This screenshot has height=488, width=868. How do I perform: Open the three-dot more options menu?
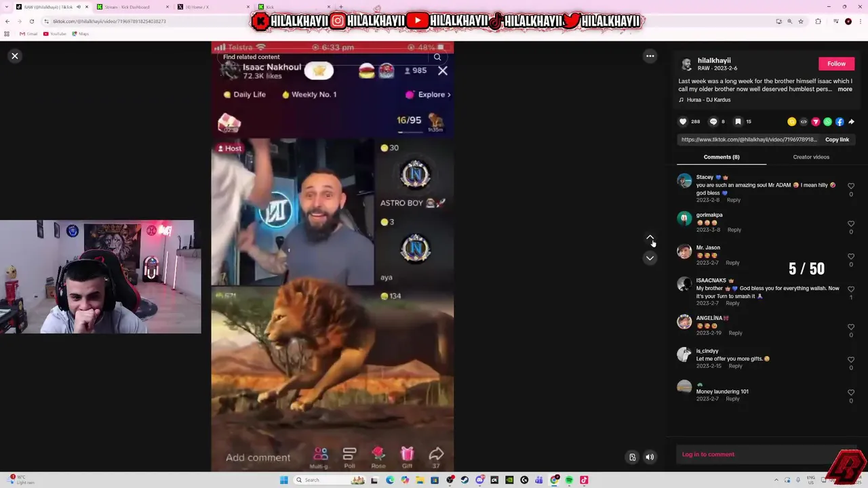650,56
